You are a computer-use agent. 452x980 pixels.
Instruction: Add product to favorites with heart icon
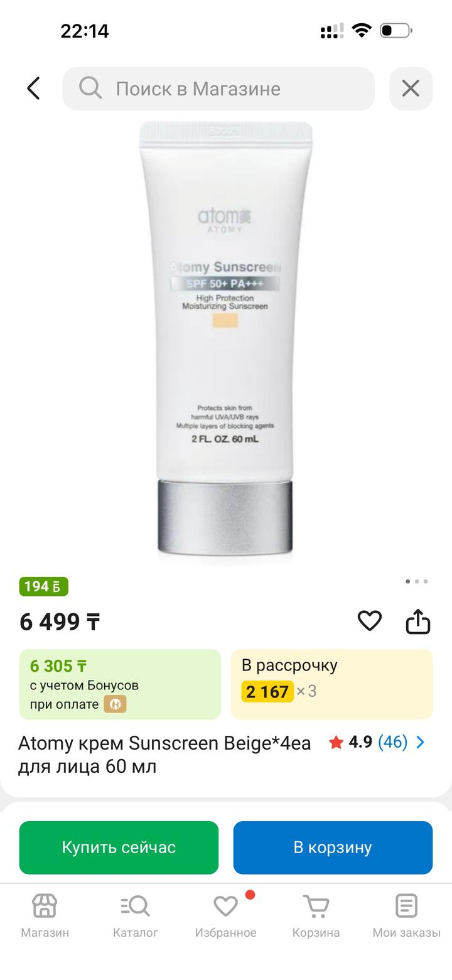(x=370, y=621)
